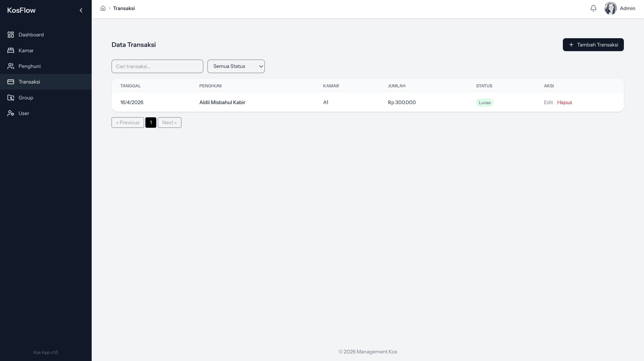
Task: Go to Penghuni menu item
Action: [30, 66]
